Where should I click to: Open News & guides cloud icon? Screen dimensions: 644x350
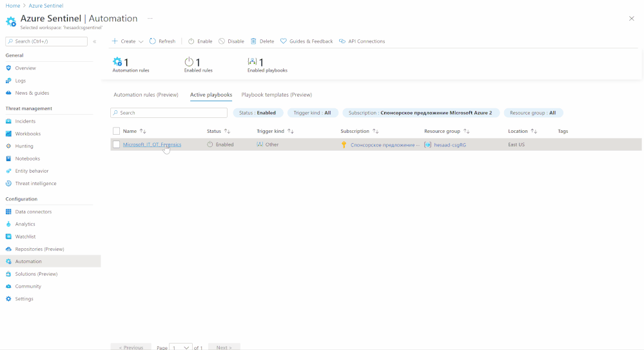pyautogui.click(x=8, y=93)
